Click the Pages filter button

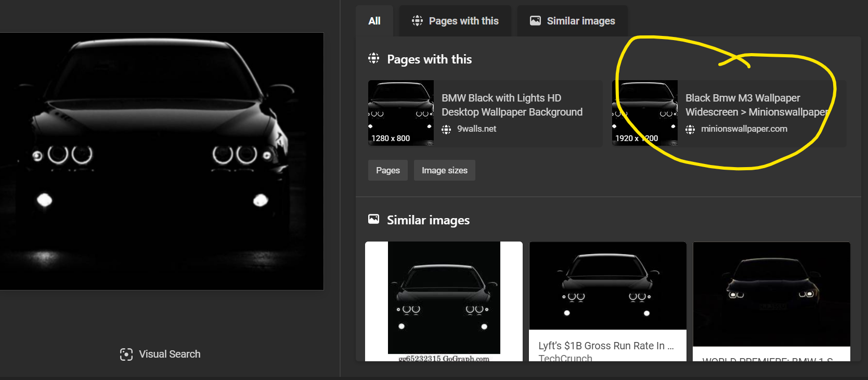(388, 170)
